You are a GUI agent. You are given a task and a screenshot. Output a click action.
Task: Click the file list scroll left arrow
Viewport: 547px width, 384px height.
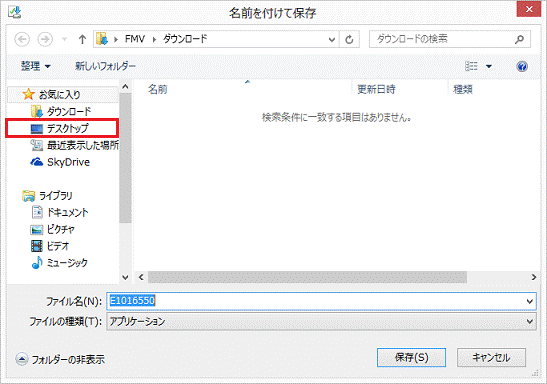141,277
